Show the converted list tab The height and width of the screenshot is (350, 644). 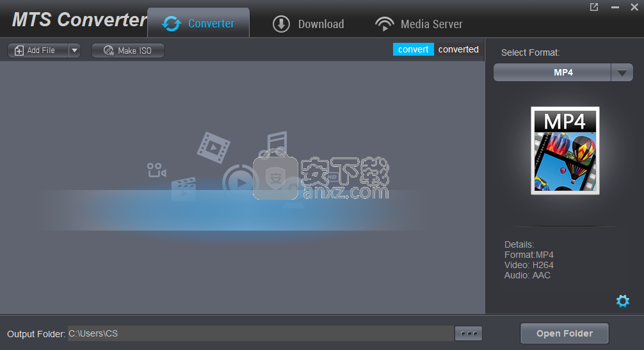coord(458,49)
